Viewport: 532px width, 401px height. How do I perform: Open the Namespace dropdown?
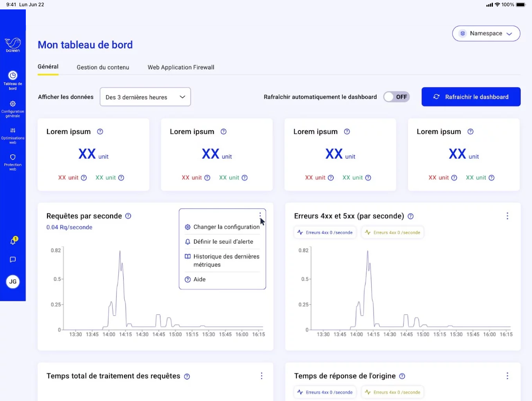[x=486, y=34]
